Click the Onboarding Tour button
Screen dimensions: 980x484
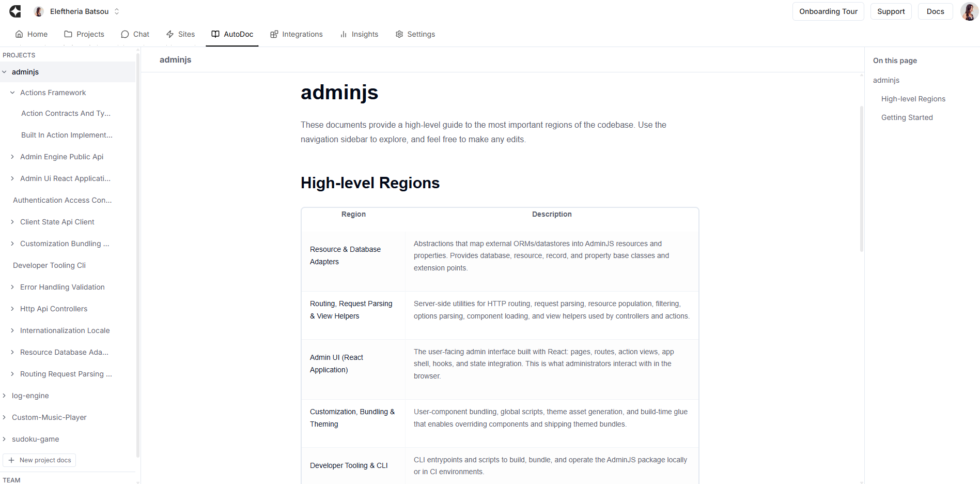point(828,11)
